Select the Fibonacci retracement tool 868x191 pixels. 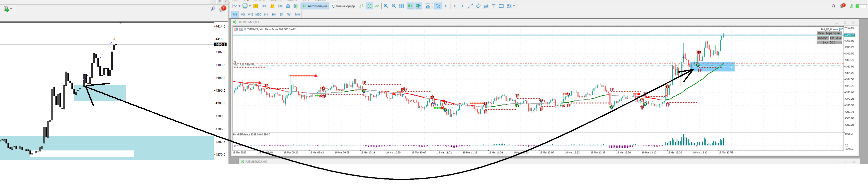tap(486, 6)
